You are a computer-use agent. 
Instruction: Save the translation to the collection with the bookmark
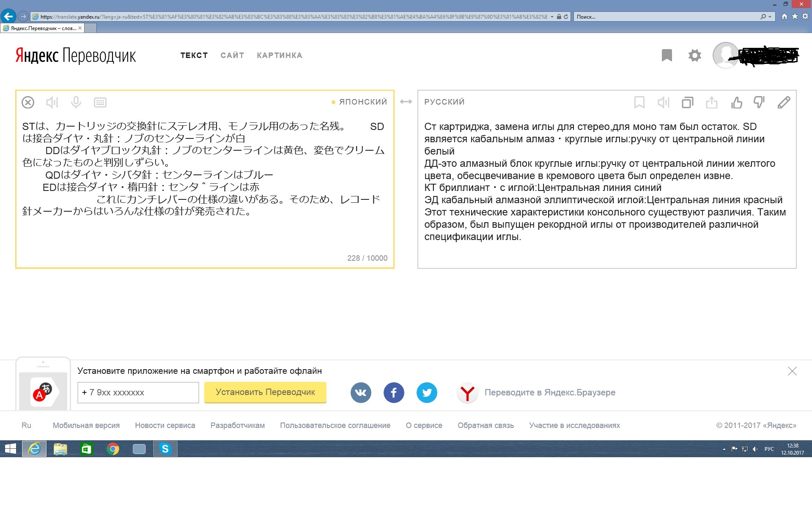click(639, 102)
